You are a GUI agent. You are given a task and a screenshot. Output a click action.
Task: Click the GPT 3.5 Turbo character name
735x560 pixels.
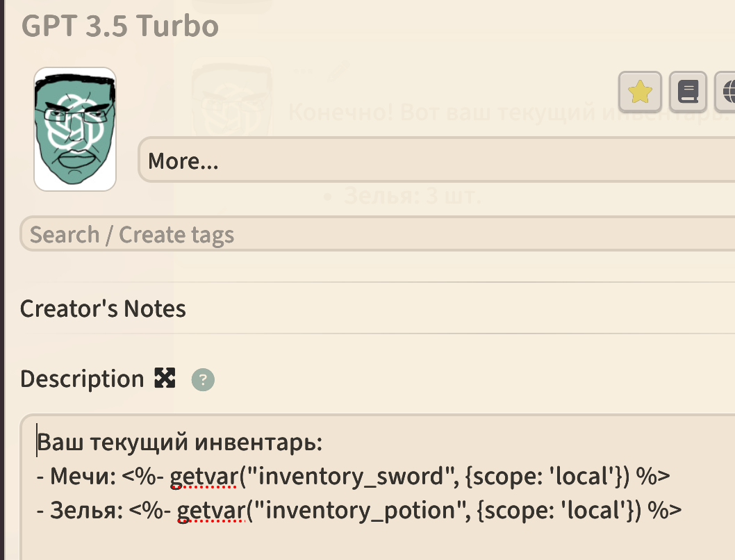click(120, 25)
